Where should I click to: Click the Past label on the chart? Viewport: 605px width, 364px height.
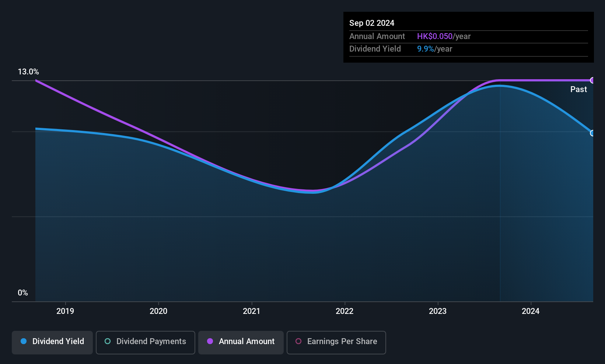(578, 89)
